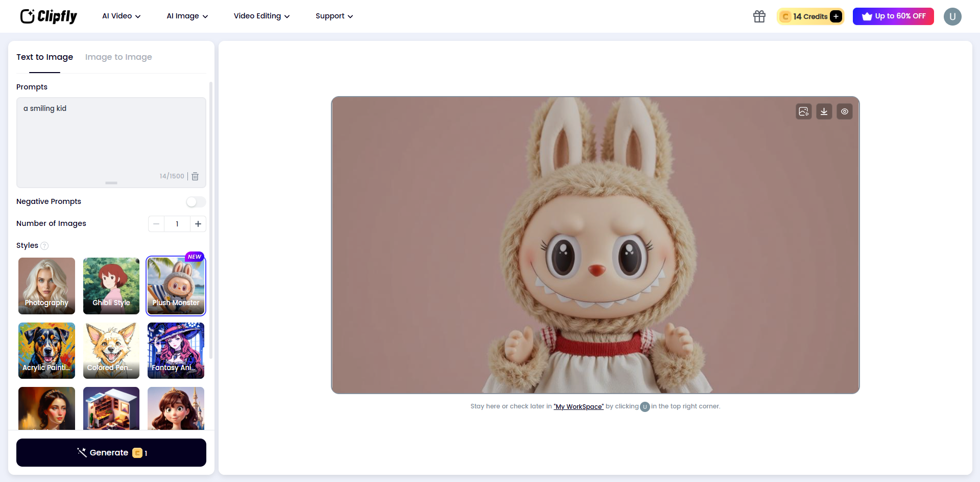Click the Generate button
The width and height of the screenshot is (980, 482).
coord(111,452)
